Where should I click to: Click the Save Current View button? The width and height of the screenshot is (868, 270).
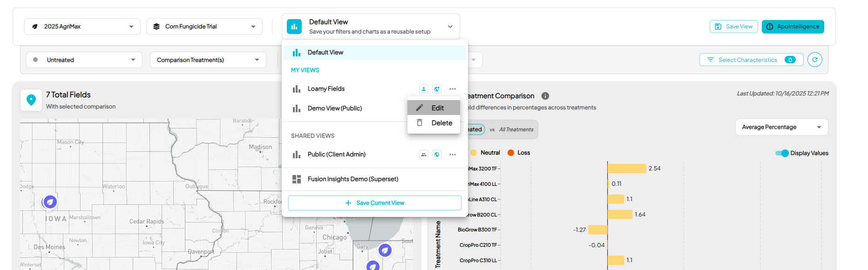point(375,203)
